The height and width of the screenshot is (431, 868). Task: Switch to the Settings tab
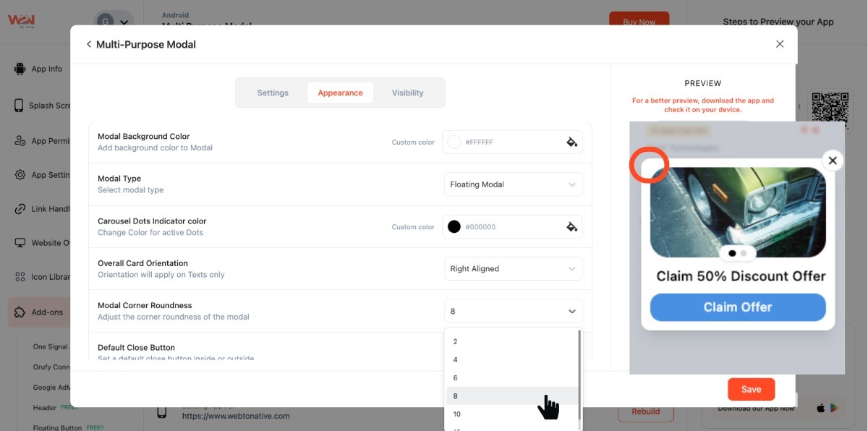[x=273, y=93]
